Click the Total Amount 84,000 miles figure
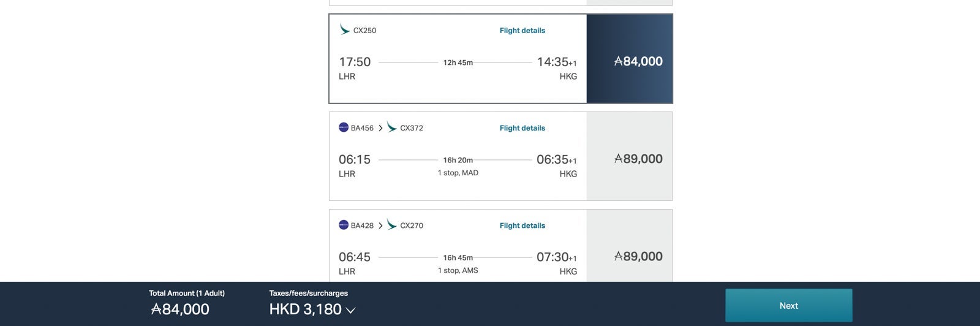This screenshot has height=326, width=980. click(x=180, y=309)
